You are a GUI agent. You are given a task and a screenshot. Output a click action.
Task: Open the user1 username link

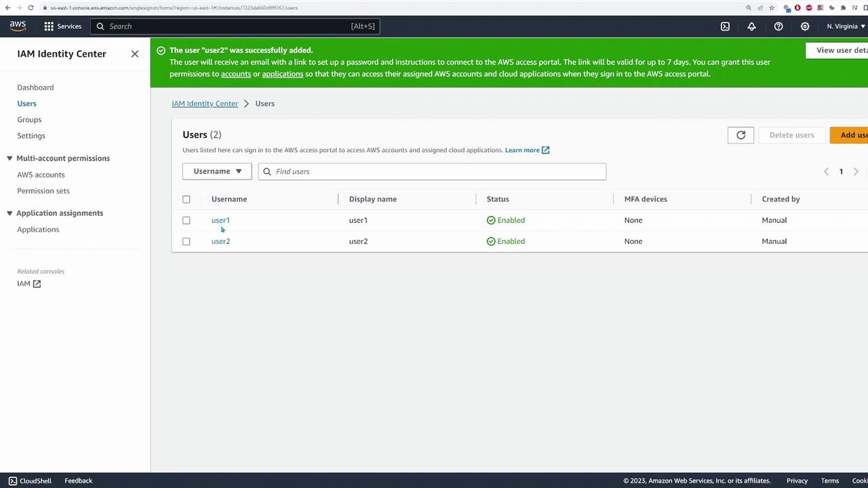[220, 220]
